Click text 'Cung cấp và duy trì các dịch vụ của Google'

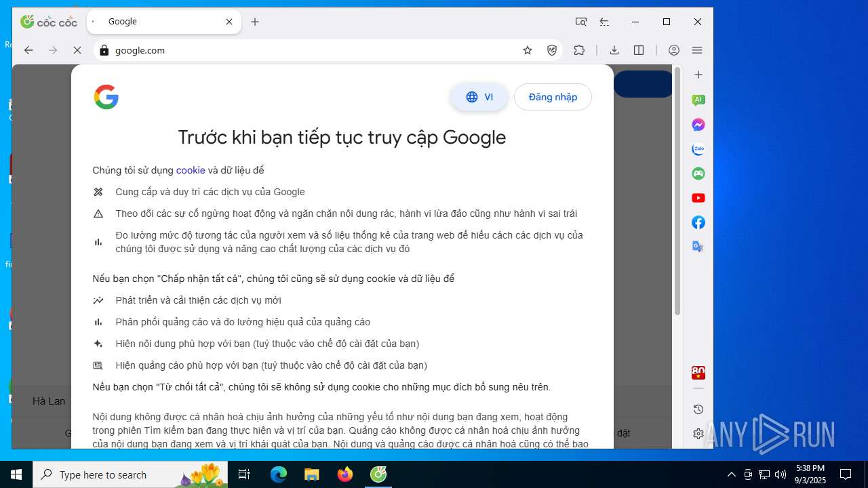coord(210,192)
